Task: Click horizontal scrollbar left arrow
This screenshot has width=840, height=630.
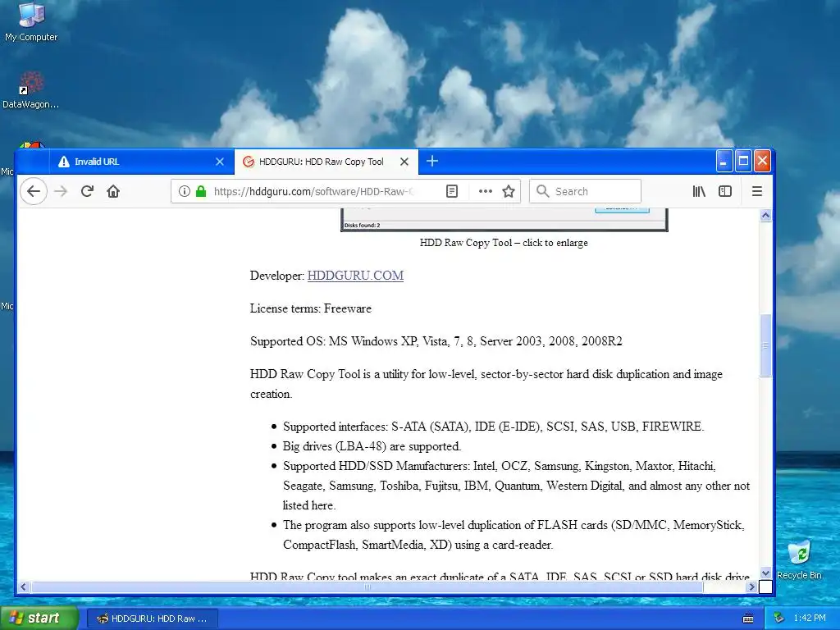Action: click(23, 587)
